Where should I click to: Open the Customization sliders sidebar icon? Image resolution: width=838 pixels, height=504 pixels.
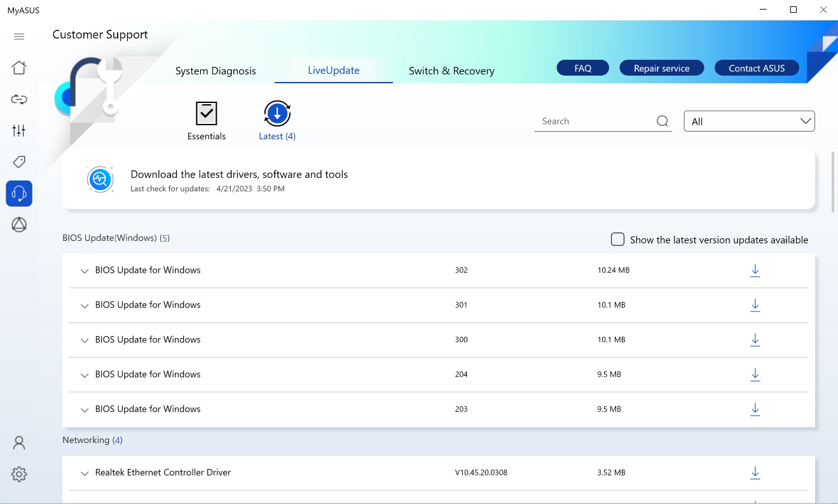tap(19, 130)
